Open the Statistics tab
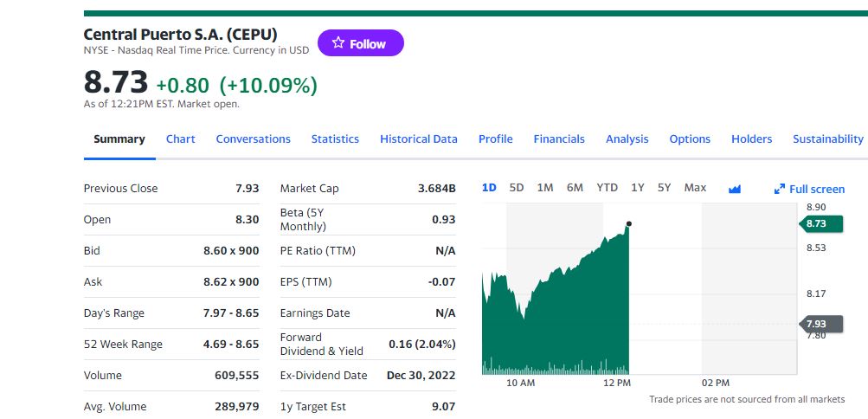 pyautogui.click(x=335, y=139)
